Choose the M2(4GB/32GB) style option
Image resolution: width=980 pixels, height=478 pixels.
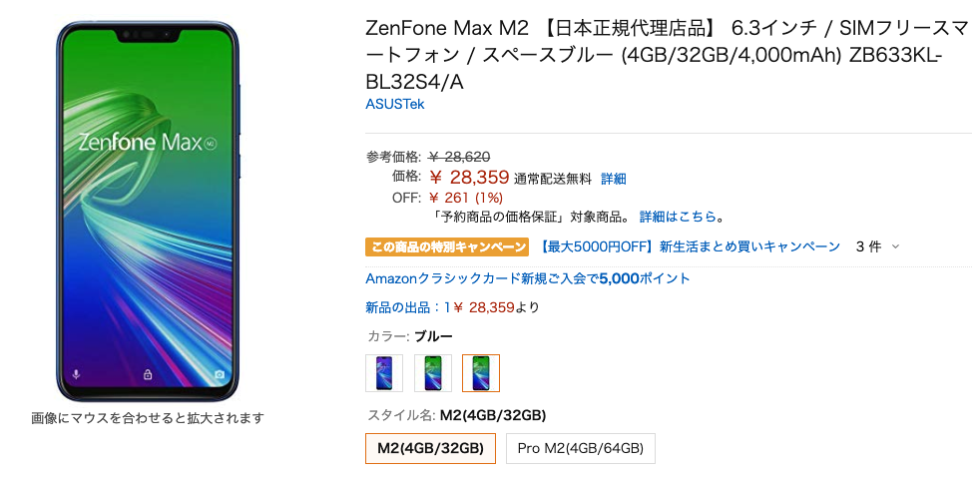431,448
